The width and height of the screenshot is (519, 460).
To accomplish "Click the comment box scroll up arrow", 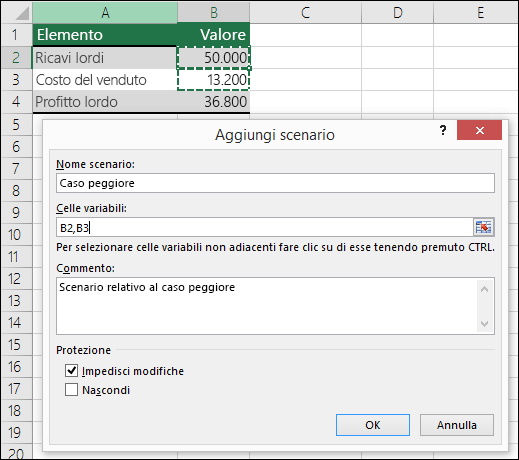I will (x=484, y=289).
